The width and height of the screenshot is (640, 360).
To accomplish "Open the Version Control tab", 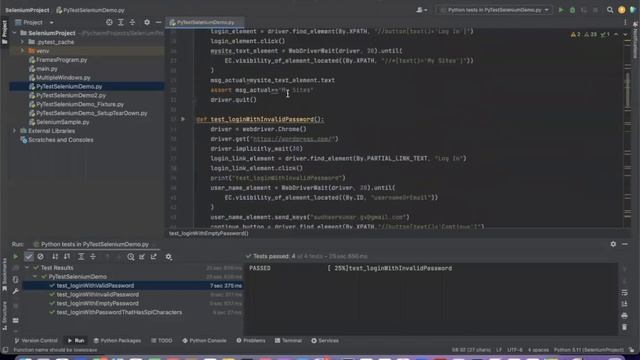I will click(x=36, y=340).
